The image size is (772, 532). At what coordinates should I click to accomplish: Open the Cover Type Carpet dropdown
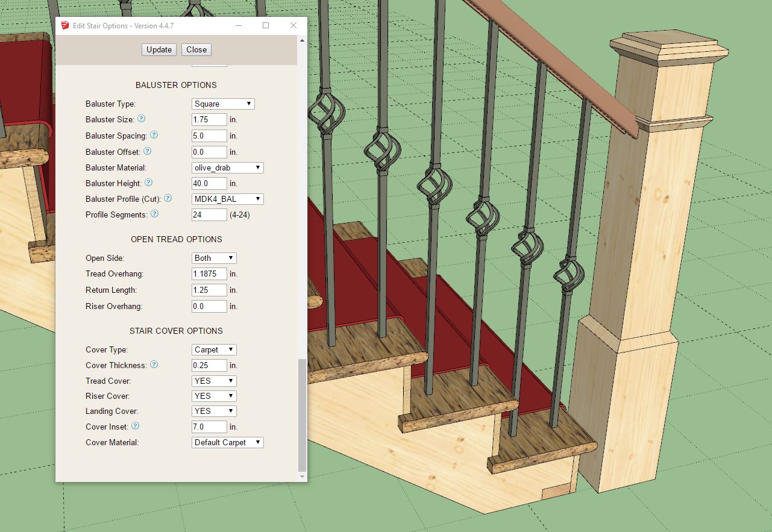click(x=214, y=349)
